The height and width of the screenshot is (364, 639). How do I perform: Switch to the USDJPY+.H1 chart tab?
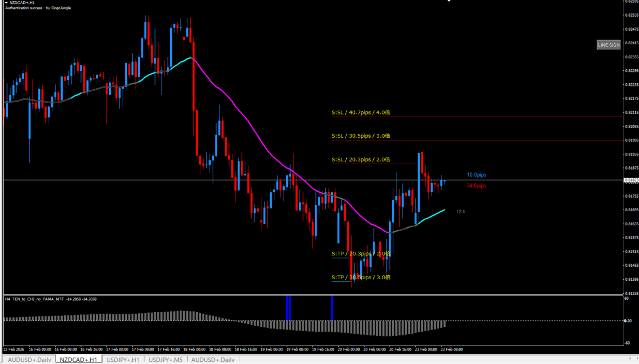click(123, 360)
